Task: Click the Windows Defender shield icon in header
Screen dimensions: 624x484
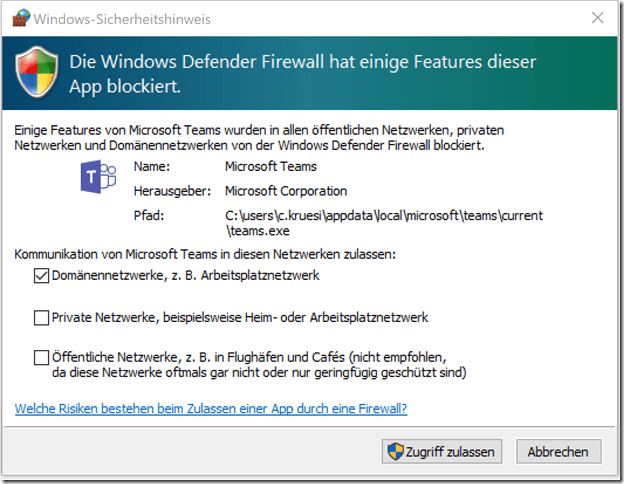Action: point(38,72)
